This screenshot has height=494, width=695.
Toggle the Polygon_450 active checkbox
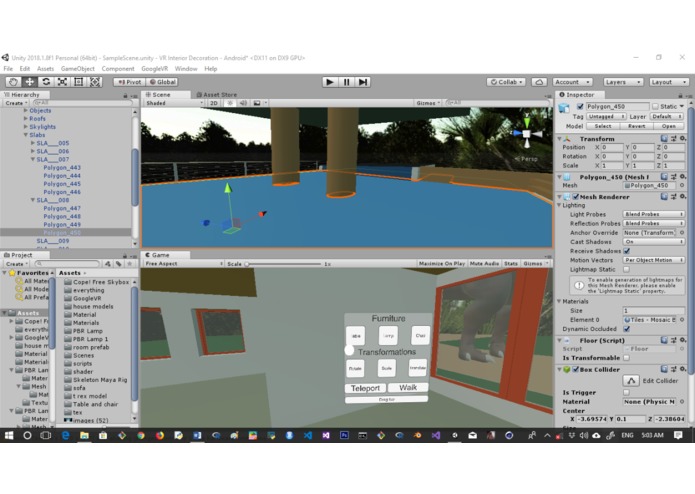click(580, 106)
